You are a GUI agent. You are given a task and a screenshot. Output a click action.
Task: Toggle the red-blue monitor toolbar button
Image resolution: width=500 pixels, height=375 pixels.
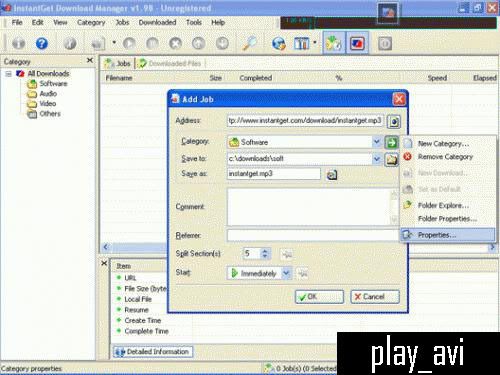[357, 43]
